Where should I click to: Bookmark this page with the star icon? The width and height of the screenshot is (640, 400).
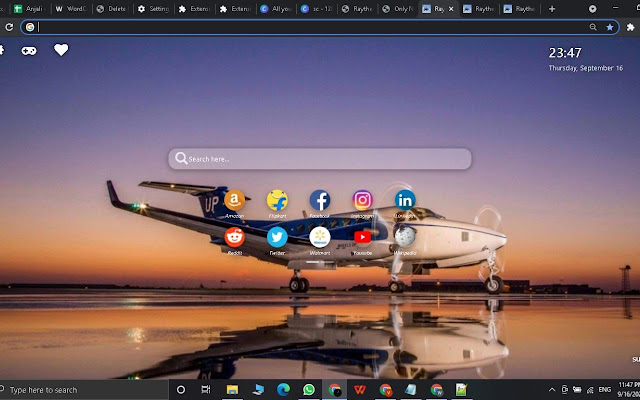[609, 27]
